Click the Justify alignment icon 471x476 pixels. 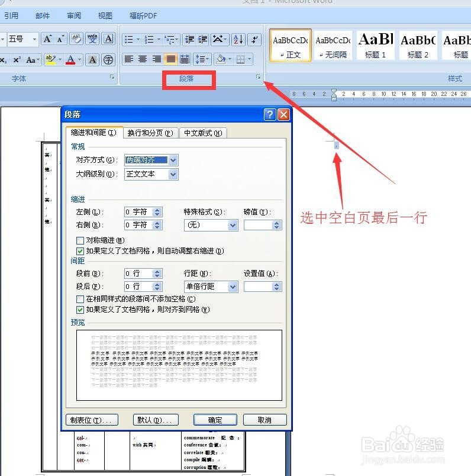pyautogui.click(x=170, y=59)
